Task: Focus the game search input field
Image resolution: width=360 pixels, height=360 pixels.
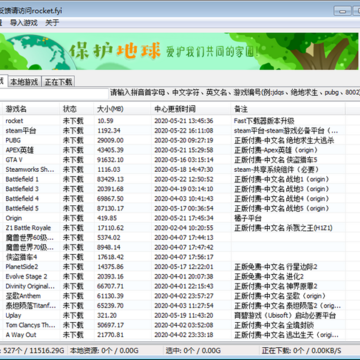Action: click(54, 93)
